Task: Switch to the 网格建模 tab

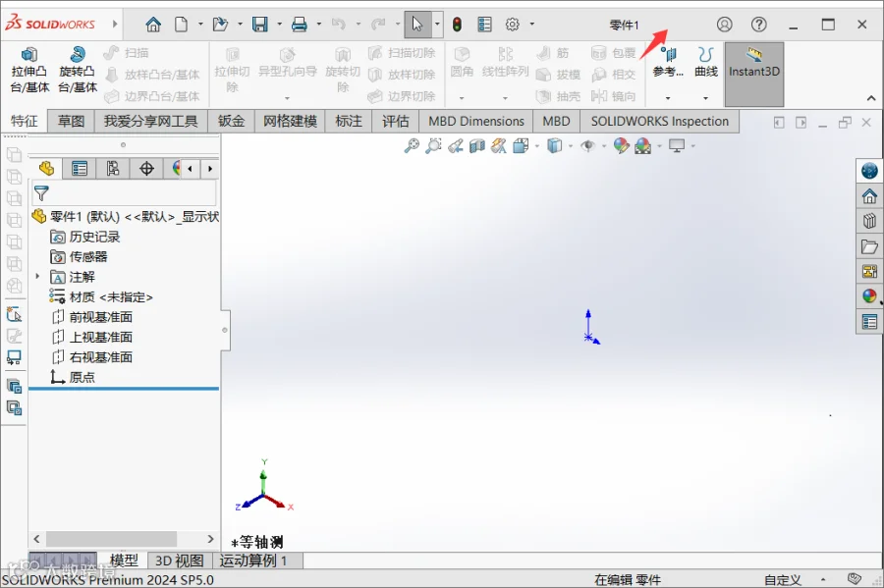Action: 291,121
